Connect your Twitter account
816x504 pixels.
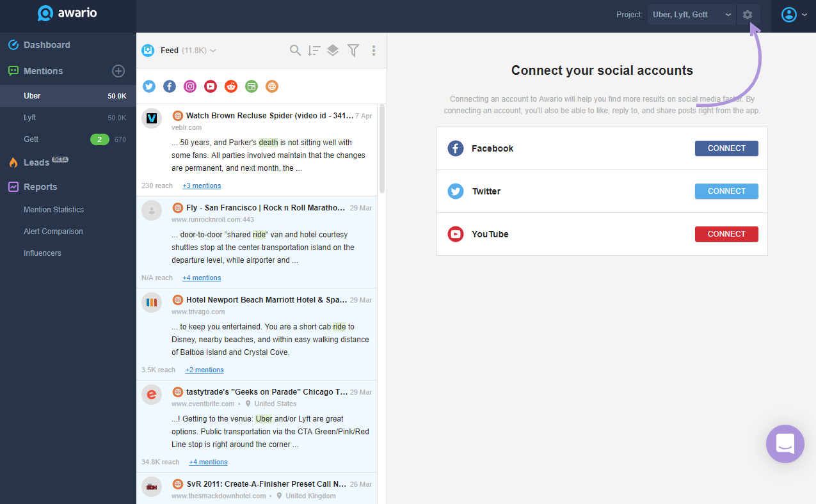(726, 191)
